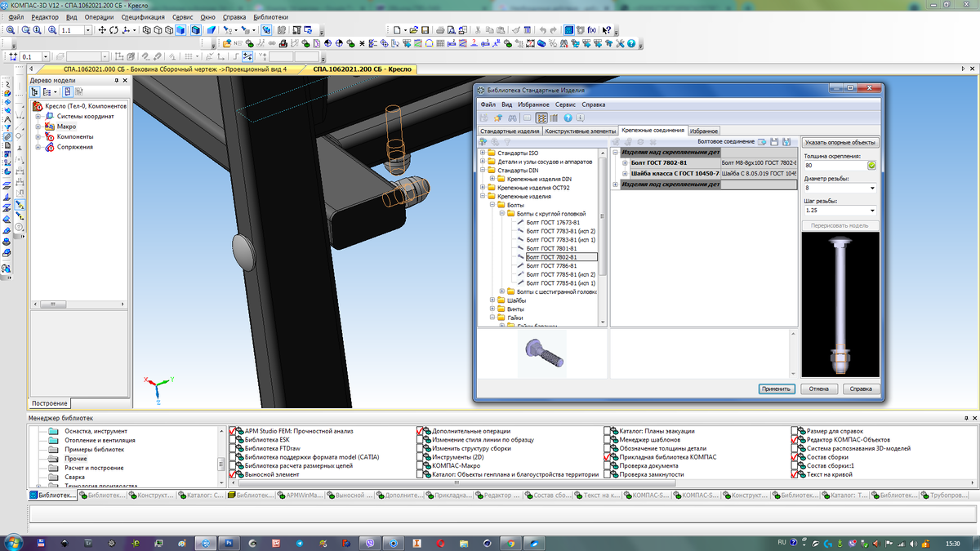Uncheck Дополнительные операции library
The height and width of the screenshot is (551, 980).
point(420,431)
